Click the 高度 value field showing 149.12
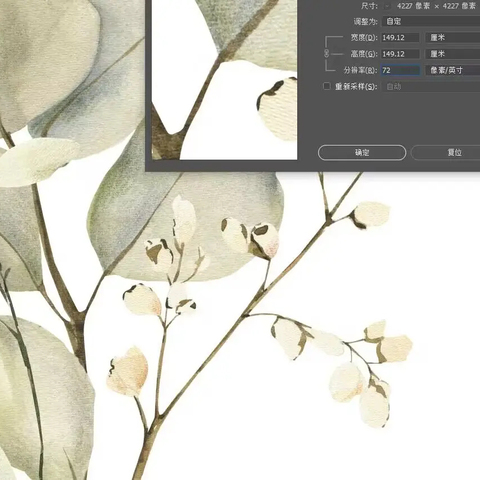The width and height of the screenshot is (480, 480). [x=400, y=54]
